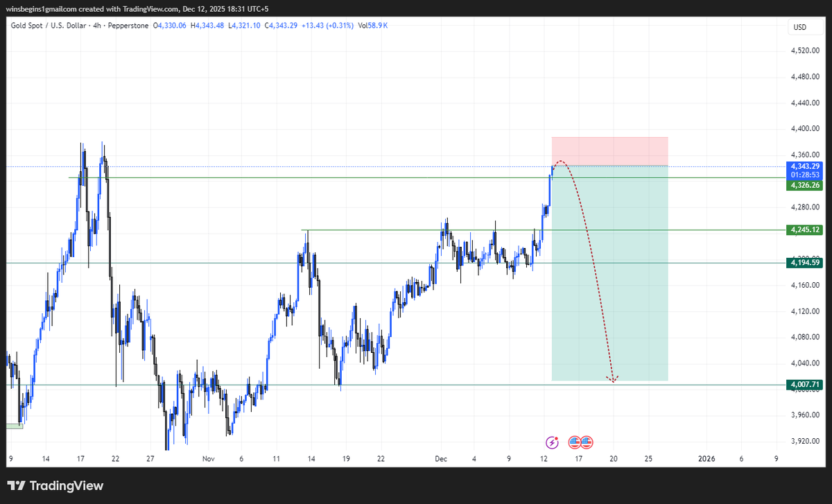Click the 01:28:53 bar countdown timer
The width and height of the screenshot is (832, 504).
(x=805, y=175)
